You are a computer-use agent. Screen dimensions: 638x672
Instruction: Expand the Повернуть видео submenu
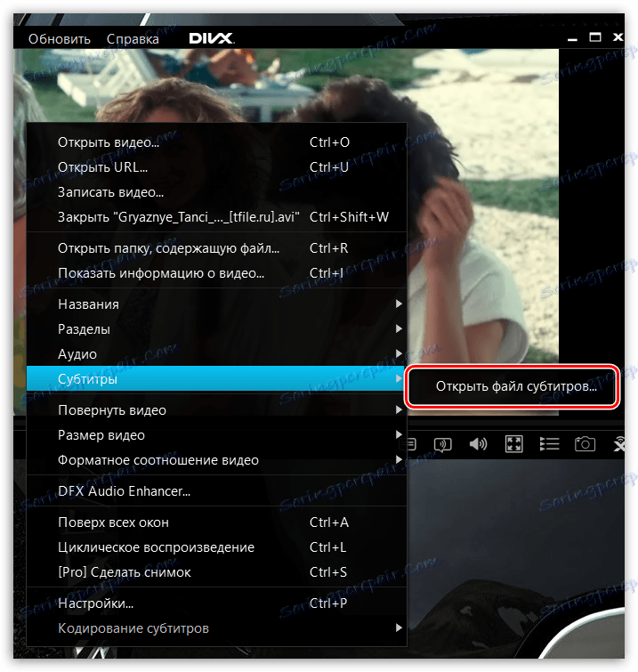[216, 410]
